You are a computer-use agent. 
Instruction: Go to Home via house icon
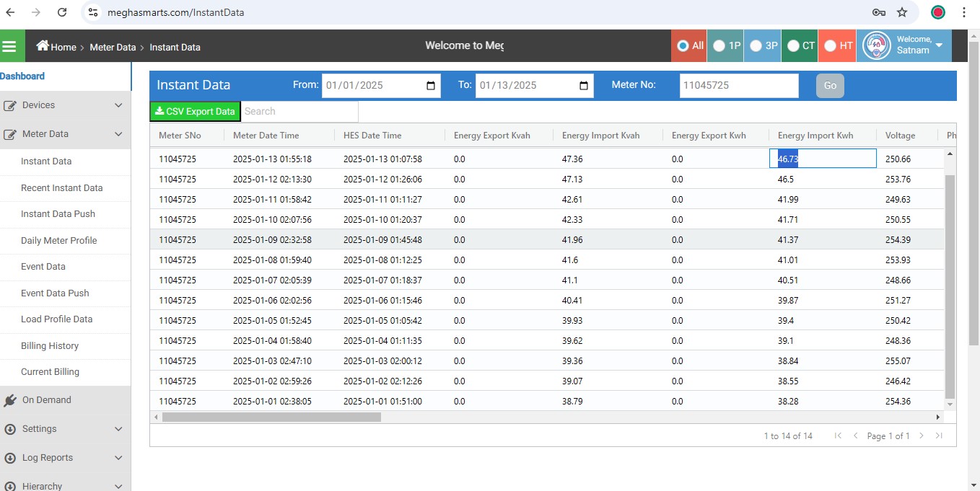[43, 46]
